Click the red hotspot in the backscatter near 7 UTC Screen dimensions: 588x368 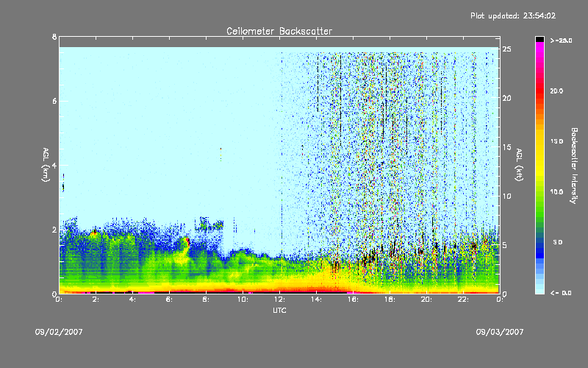click(187, 241)
